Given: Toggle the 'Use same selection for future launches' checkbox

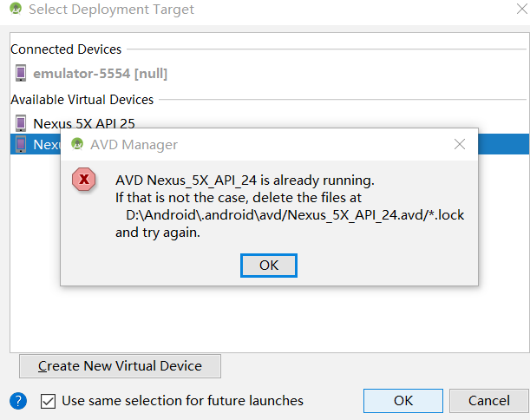Looking at the screenshot, I should coord(48,402).
